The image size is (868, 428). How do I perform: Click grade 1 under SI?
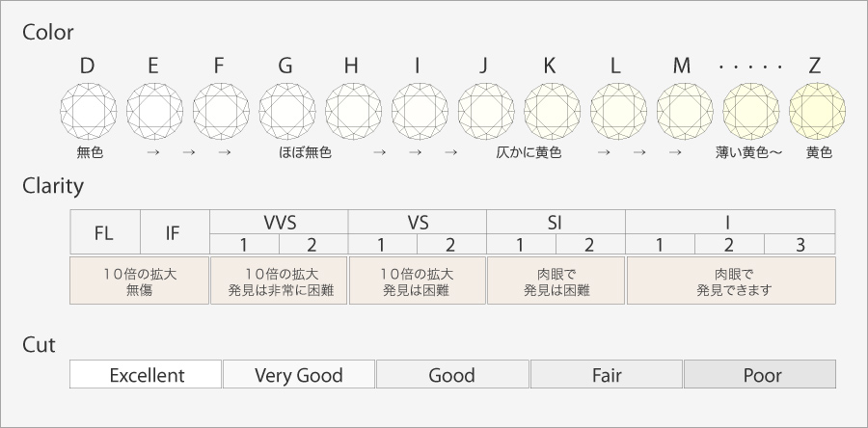click(x=521, y=244)
